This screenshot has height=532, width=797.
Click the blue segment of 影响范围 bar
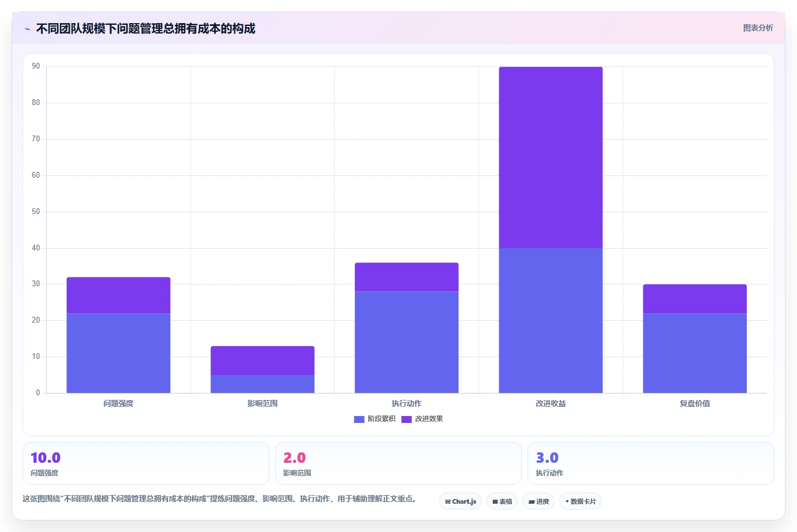coord(263,384)
